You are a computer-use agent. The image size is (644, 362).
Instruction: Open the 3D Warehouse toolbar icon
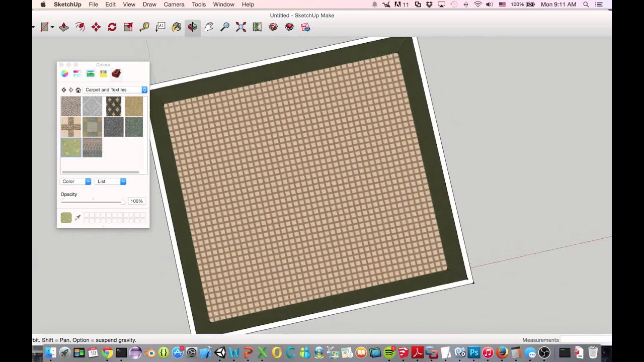pyautogui.click(x=273, y=27)
